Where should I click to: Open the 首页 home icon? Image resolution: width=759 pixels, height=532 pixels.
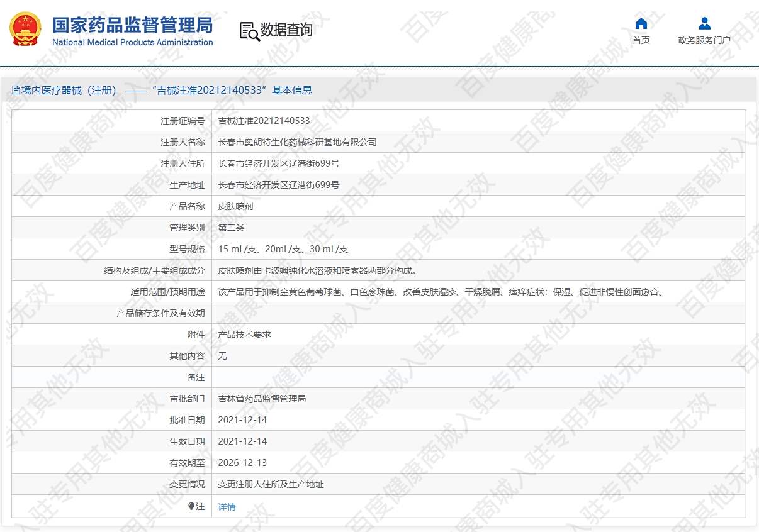point(641,24)
